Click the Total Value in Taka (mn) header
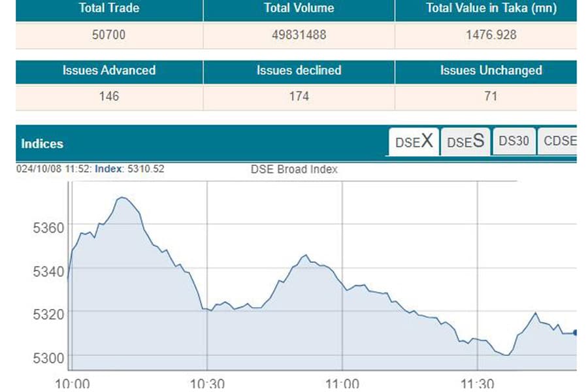588x392 pixels. (x=486, y=9)
